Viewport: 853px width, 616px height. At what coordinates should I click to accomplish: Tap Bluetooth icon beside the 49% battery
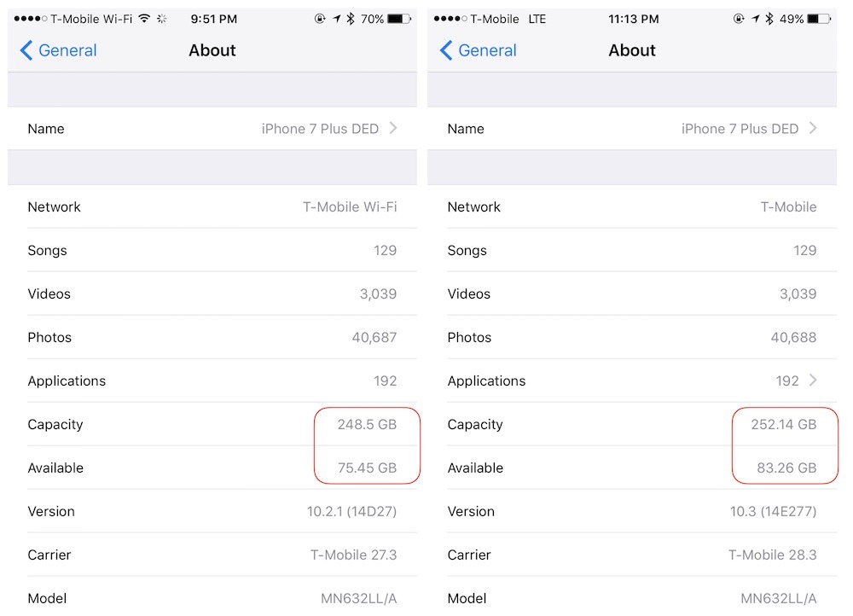pyautogui.click(x=769, y=18)
